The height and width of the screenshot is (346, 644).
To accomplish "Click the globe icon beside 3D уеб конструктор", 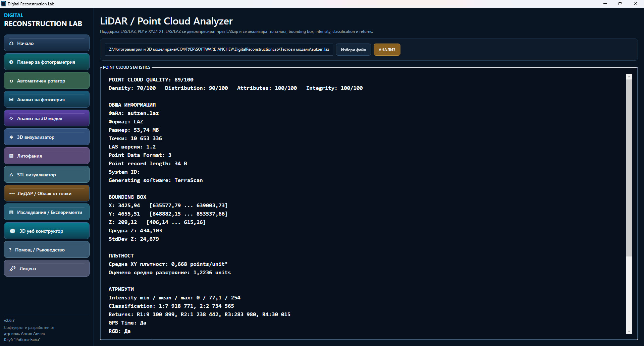I will [13, 231].
